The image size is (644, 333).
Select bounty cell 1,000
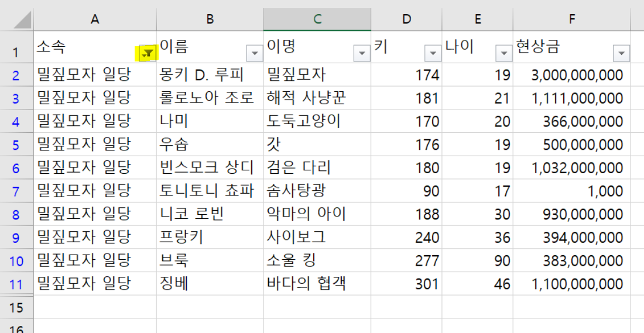572,191
